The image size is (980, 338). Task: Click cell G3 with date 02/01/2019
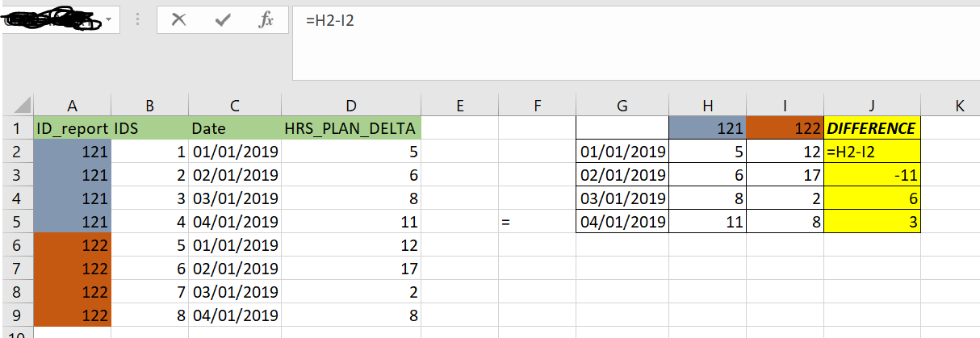click(622, 174)
